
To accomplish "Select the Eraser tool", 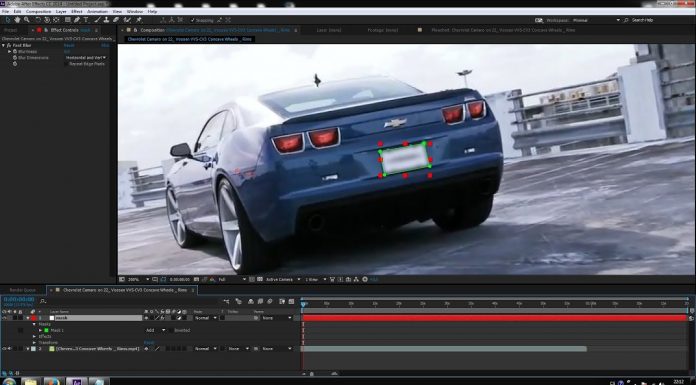I will click(x=116, y=20).
